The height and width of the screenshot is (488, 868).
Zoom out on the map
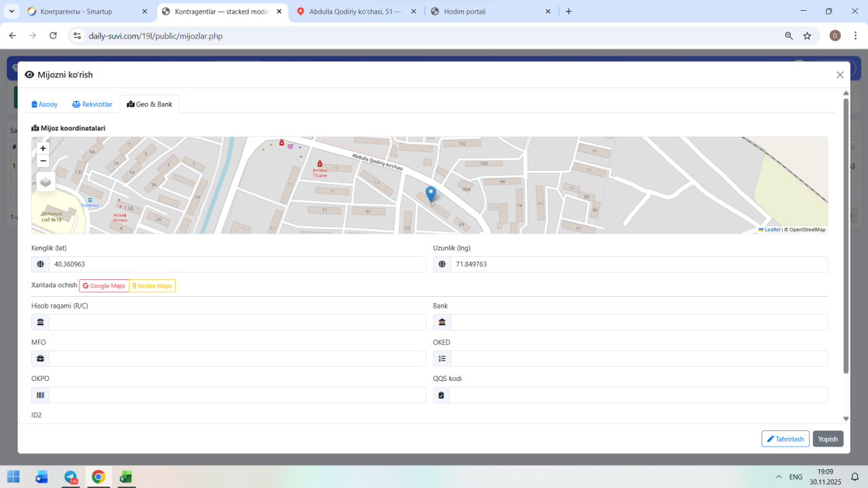43,161
